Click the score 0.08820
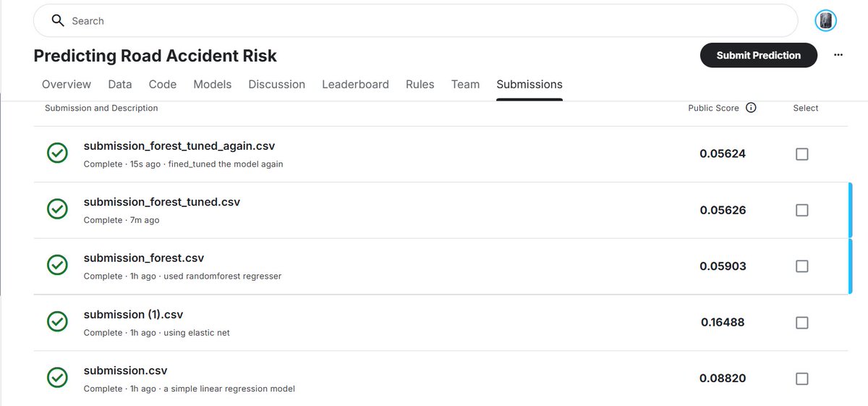Image resolution: width=868 pixels, height=406 pixels. click(x=723, y=378)
